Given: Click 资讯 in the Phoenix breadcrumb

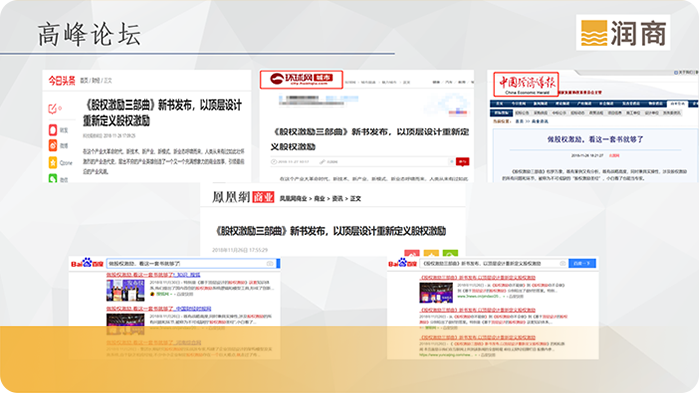Looking at the screenshot, I should tap(337, 199).
